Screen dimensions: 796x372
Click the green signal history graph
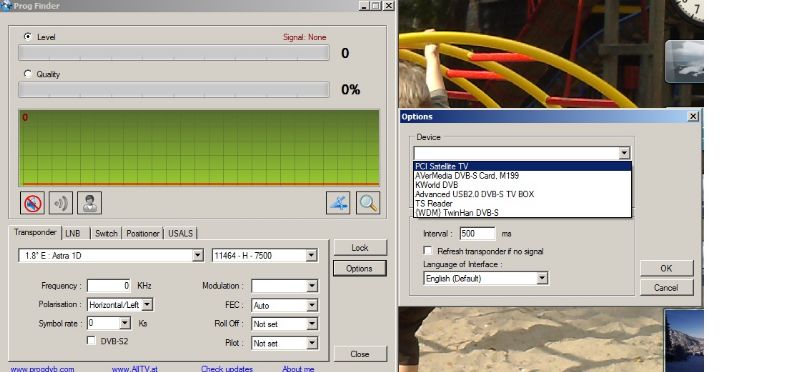(199, 148)
